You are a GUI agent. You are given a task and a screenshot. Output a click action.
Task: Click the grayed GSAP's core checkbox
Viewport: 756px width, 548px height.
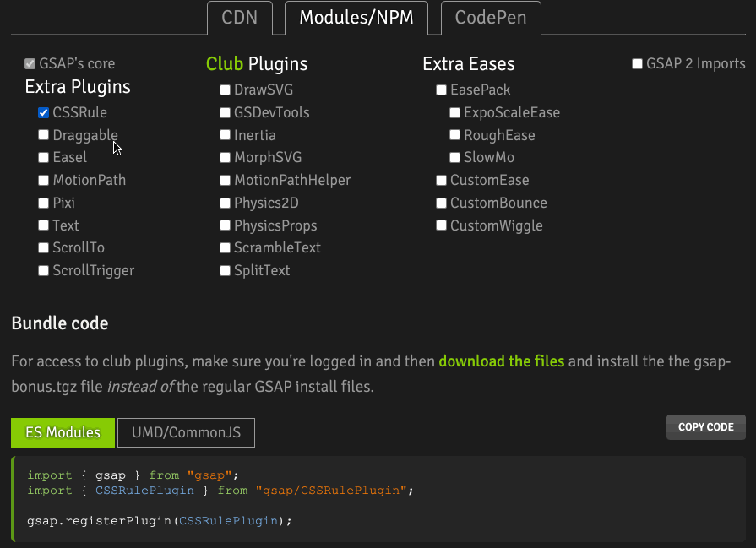tap(30, 63)
